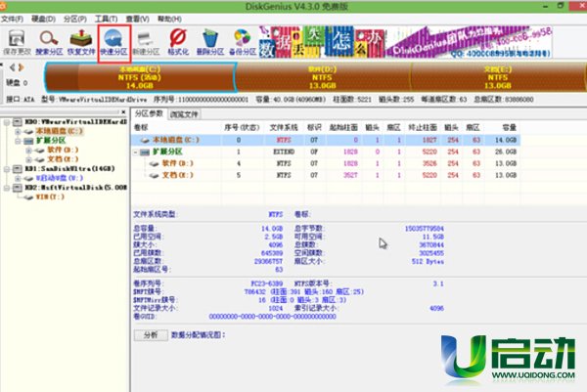Switch to the 浏览文件 tab
Screen dimensions: 587x392
pos(184,114)
